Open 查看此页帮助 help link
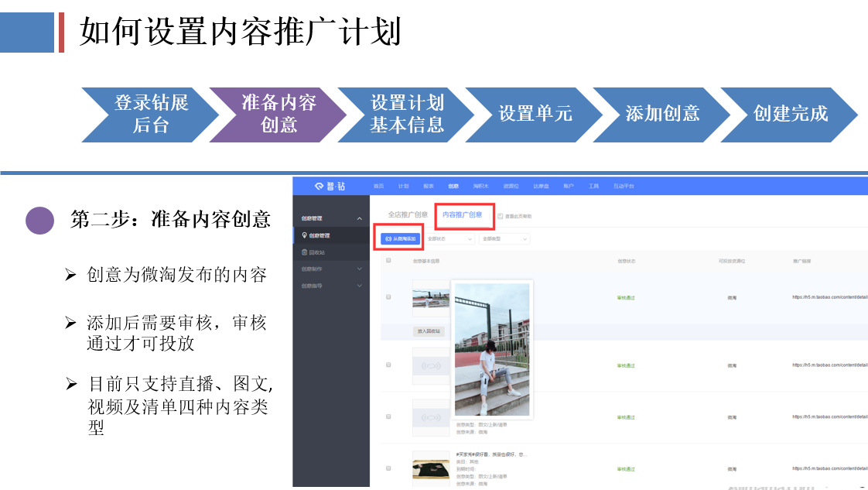This screenshot has width=868, height=490. coord(518,217)
